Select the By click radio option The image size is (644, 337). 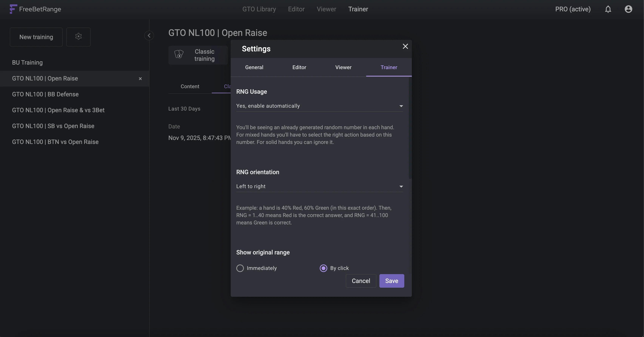coord(324,268)
